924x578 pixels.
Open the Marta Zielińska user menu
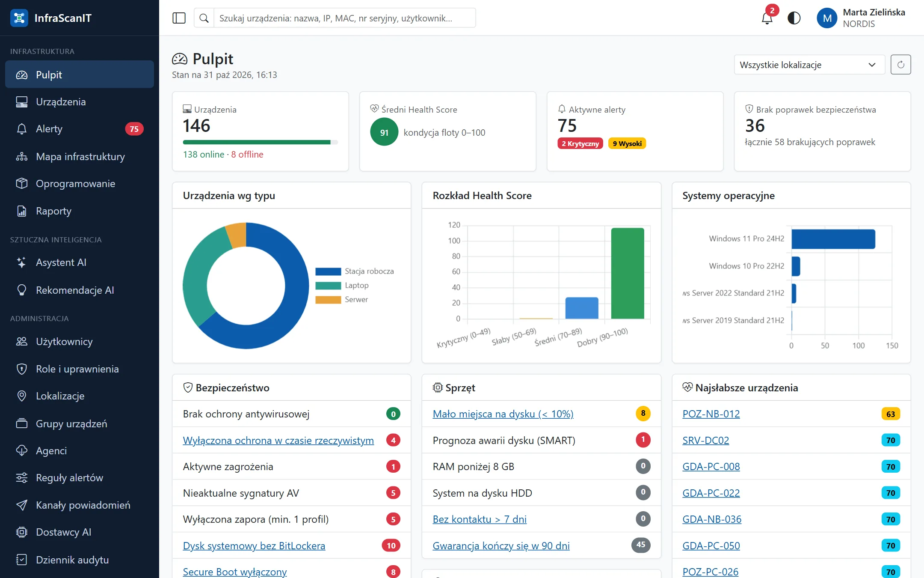pos(861,18)
